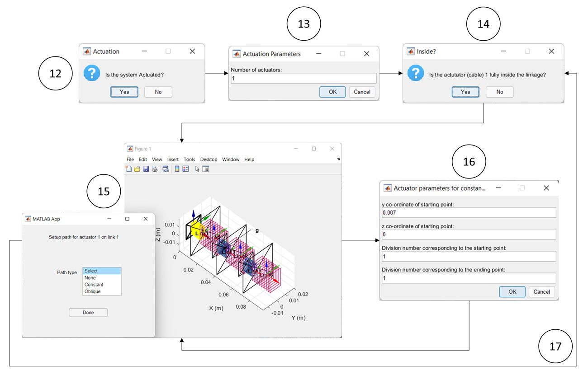Select Oblique in the Path type list
Screen dimensions: 588x375
click(x=92, y=291)
